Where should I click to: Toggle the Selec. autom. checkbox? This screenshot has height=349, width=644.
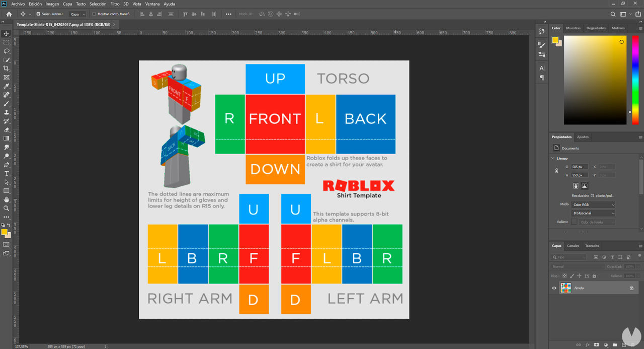(38, 14)
